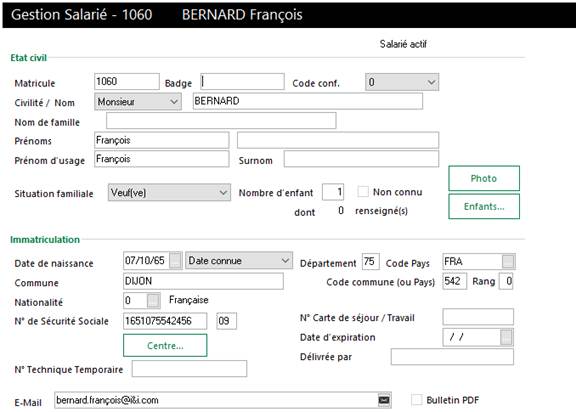Click the Date d'expiration date field
The image size is (576, 412).
(472, 337)
